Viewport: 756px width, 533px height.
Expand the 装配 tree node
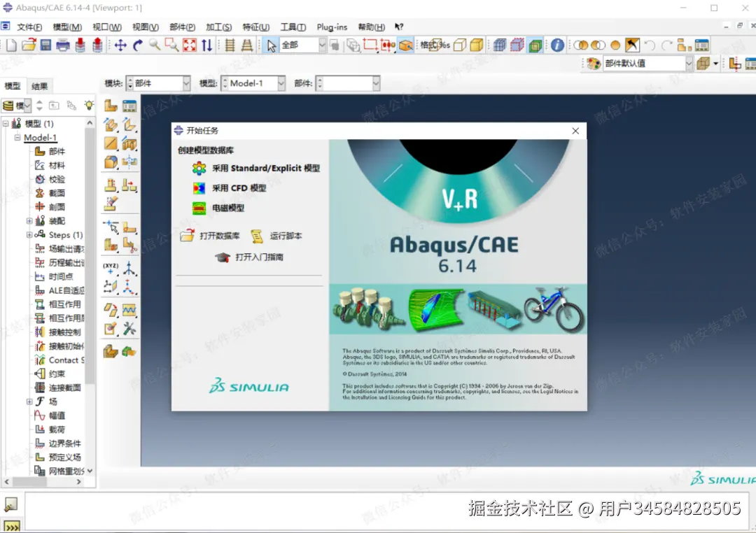click(x=29, y=221)
